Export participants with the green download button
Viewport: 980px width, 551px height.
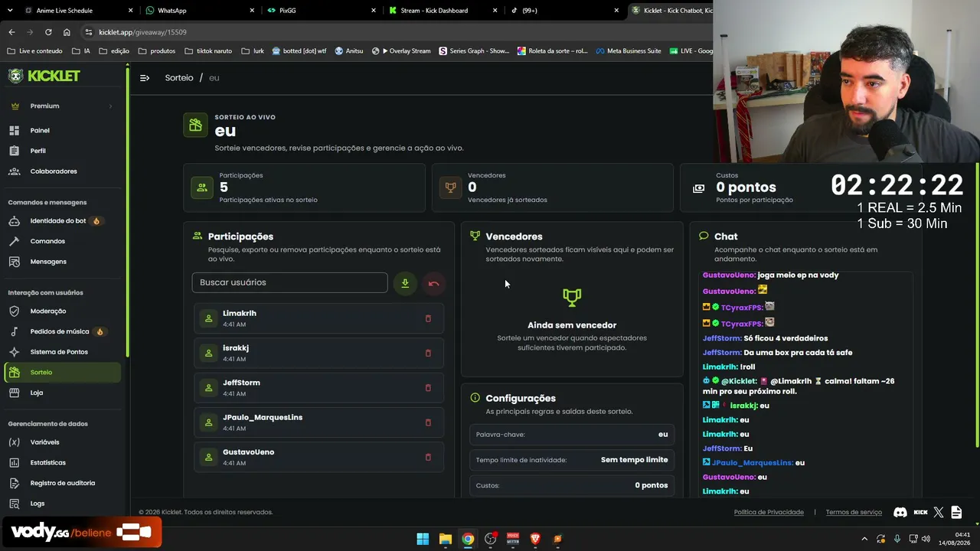405,284
